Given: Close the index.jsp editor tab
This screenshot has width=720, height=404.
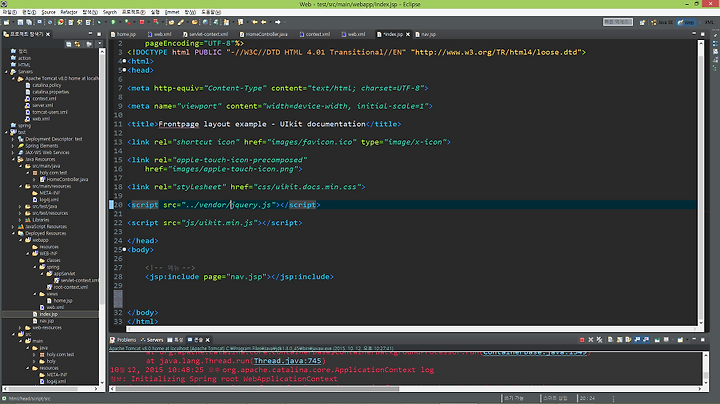Looking at the screenshot, I should (408, 34).
